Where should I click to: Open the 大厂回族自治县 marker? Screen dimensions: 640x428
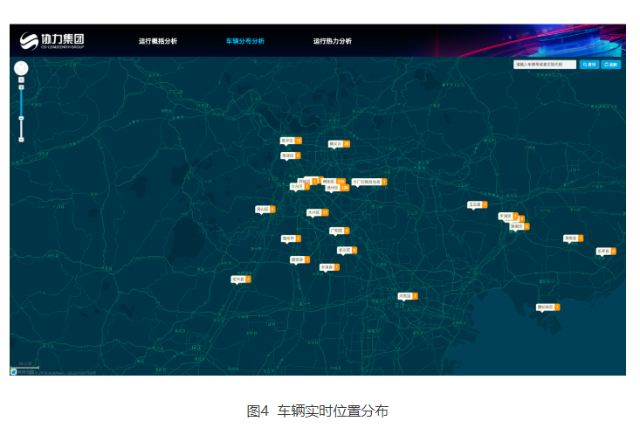click(x=367, y=182)
